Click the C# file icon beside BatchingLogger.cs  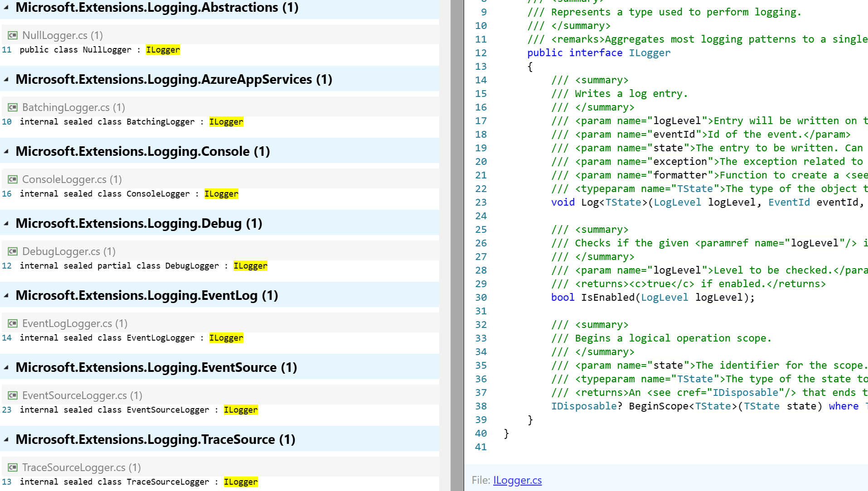click(x=13, y=107)
